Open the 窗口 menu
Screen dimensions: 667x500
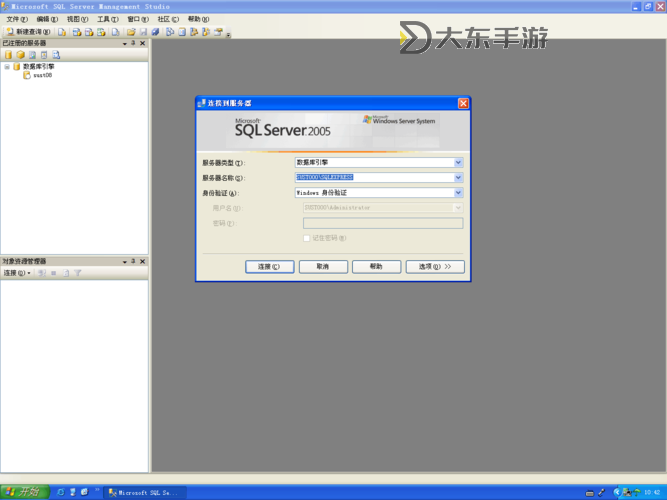click(x=138, y=19)
